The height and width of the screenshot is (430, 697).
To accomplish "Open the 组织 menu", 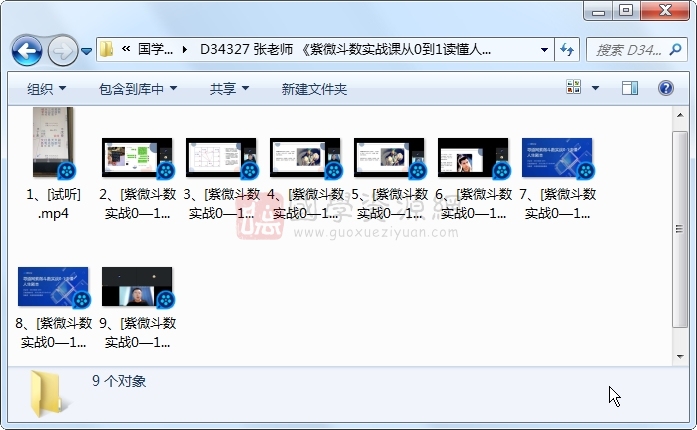I will [x=46, y=89].
